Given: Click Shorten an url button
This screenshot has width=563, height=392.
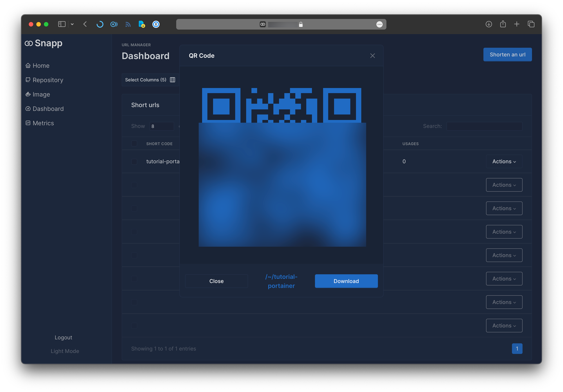Looking at the screenshot, I should click(508, 54).
